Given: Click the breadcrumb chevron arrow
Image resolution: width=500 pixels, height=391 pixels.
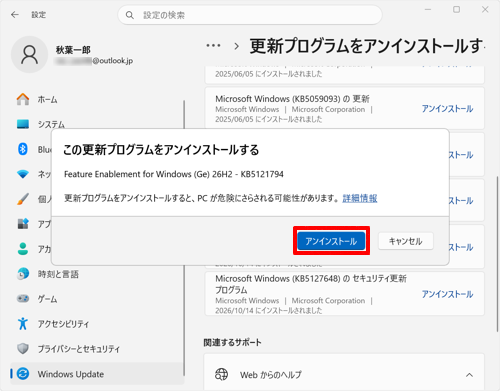Looking at the screenshot, I should tap(236, 46).
